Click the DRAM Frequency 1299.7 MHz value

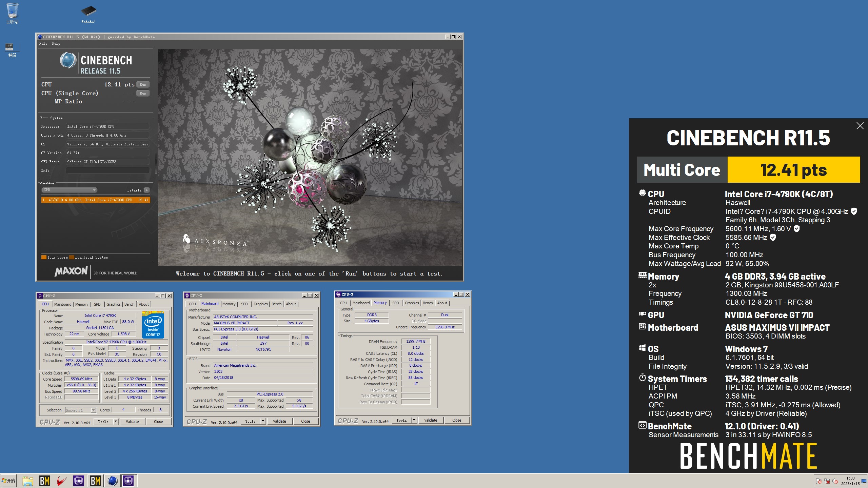[x=416, y=341]
